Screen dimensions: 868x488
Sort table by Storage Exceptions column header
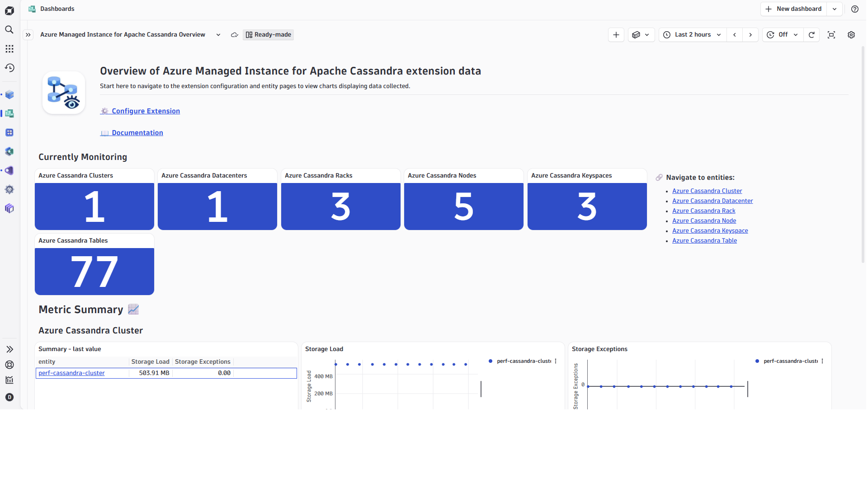pos(203,362)
